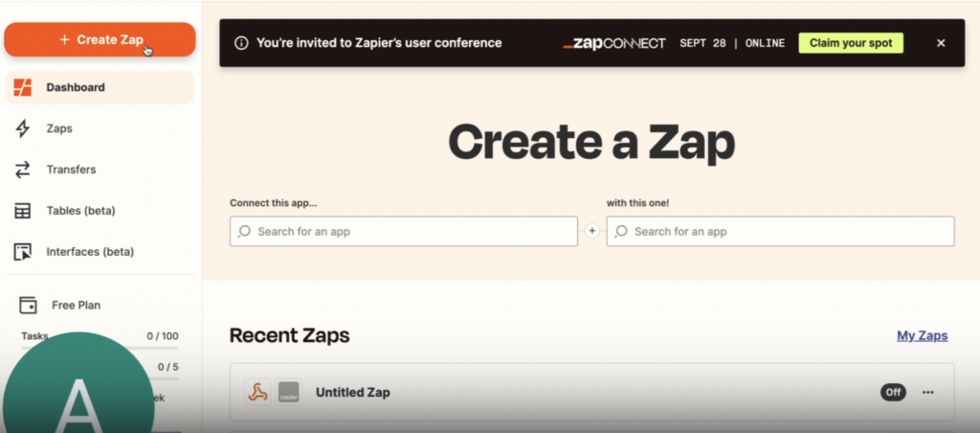Click the magnifier icon in with this one field
Image resolution: width=980 pixels, height=433 pixels.
coord(621,232)
